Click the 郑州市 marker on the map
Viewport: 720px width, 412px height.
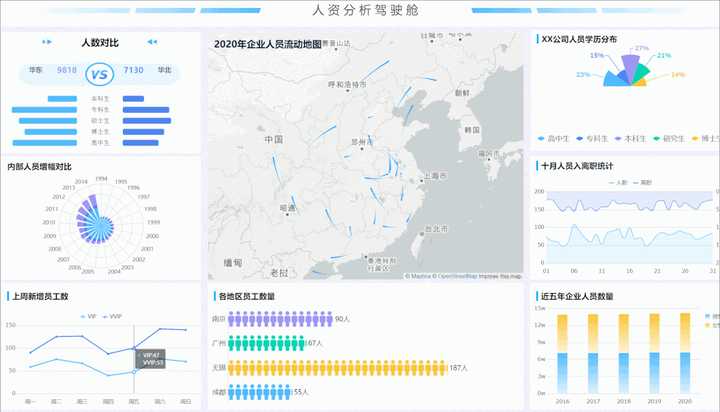[362, 148]
